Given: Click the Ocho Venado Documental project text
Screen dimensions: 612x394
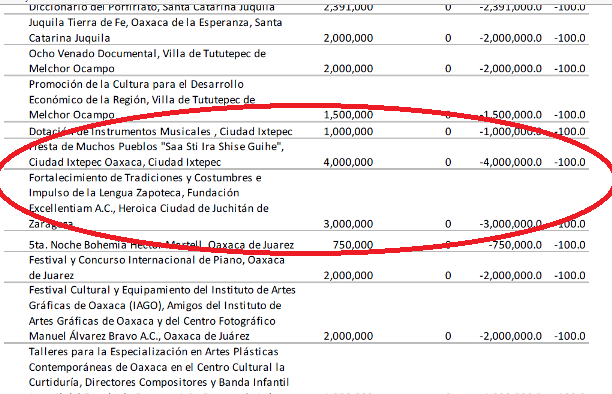Looking at the screenshot, I should [147, 61].
